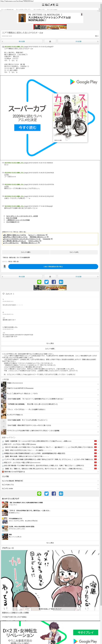
Task: Open the コメントを書く tab under article
Action: point(26,252)
